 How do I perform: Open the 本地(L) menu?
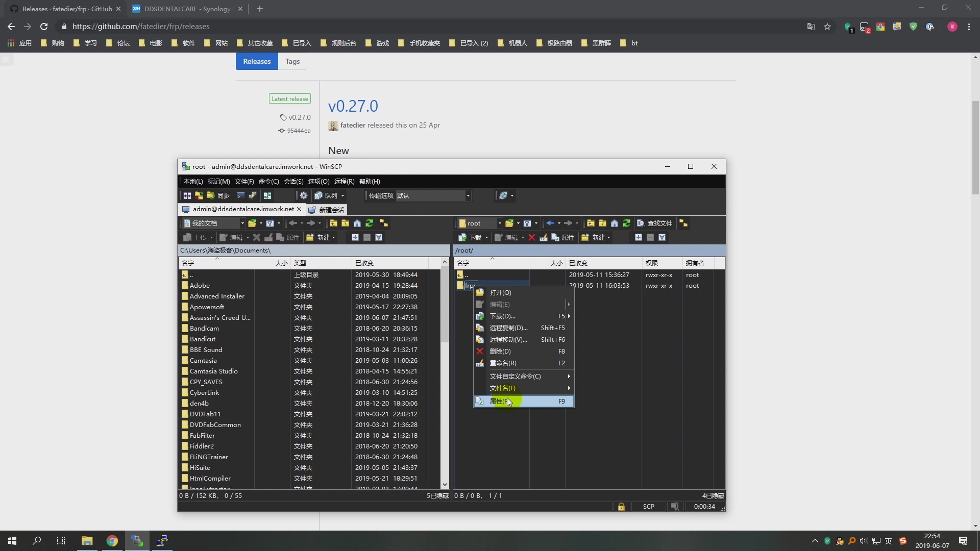pyautogui.click(x=193, y=181)
